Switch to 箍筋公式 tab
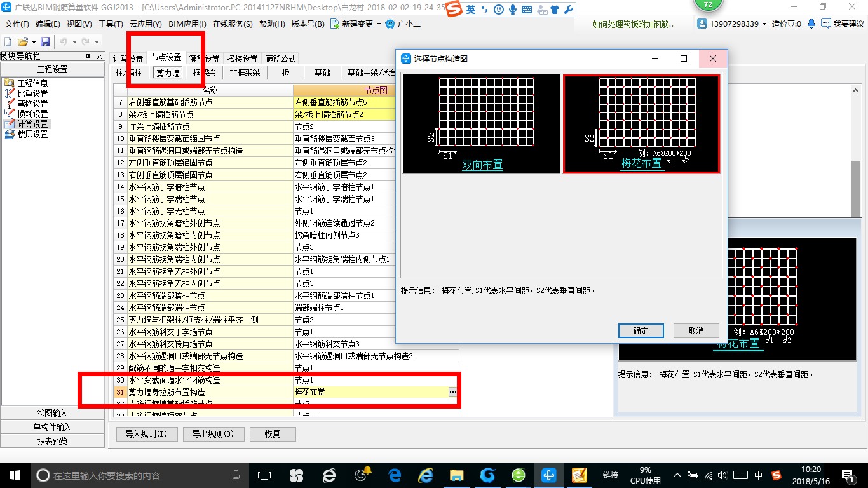The width and height of the screenshot is (868, 488). [280, 58]
